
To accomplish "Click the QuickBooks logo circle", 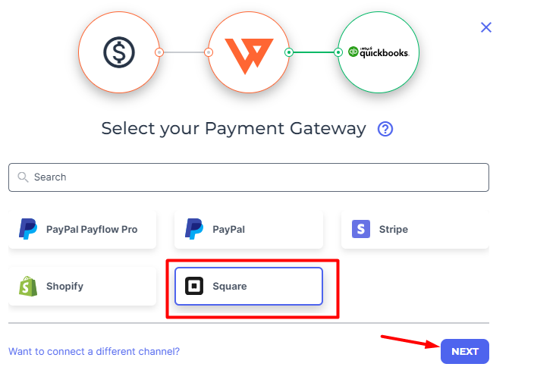I will click(379, 52).
